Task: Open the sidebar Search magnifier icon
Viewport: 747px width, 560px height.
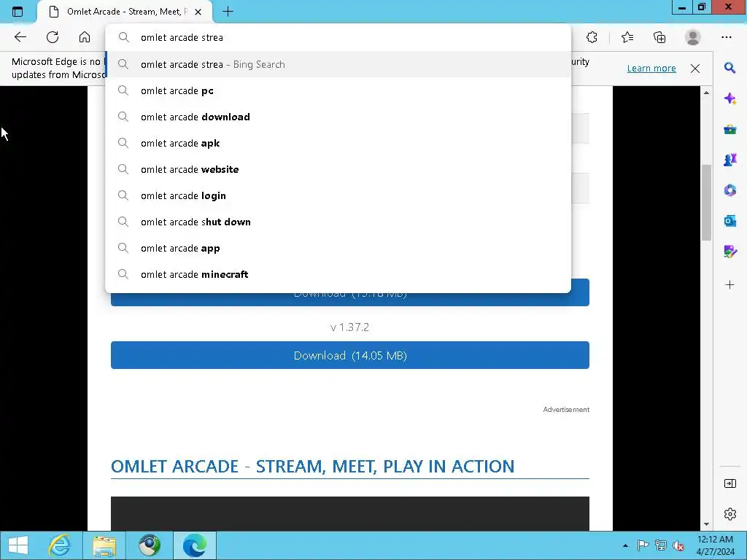Action: coord(729,68)
